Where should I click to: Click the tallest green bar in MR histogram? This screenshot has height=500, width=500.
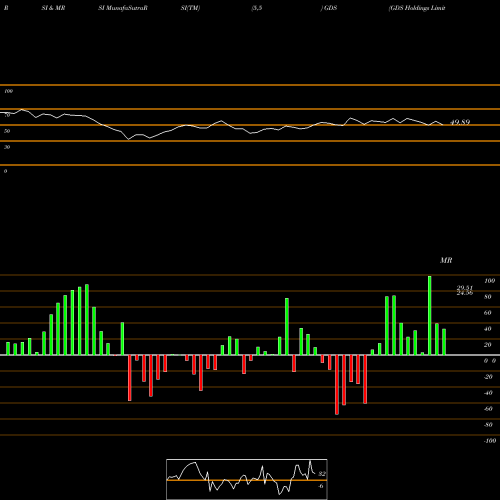click(x=430, y=315)
